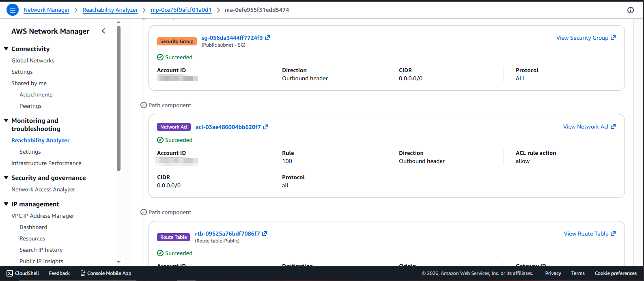Screen dimensions: 644x281
Task: Collapse Security and governance section
Action: coord(6,178)
